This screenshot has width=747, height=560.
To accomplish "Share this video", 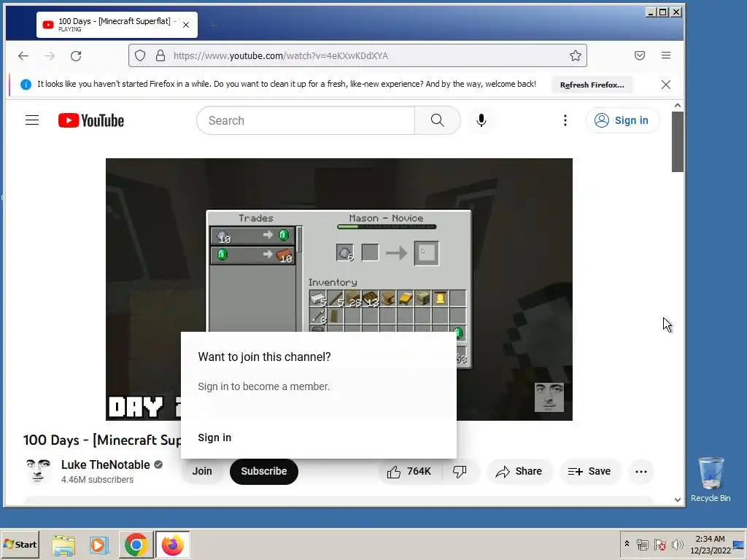I will (519, 472).
